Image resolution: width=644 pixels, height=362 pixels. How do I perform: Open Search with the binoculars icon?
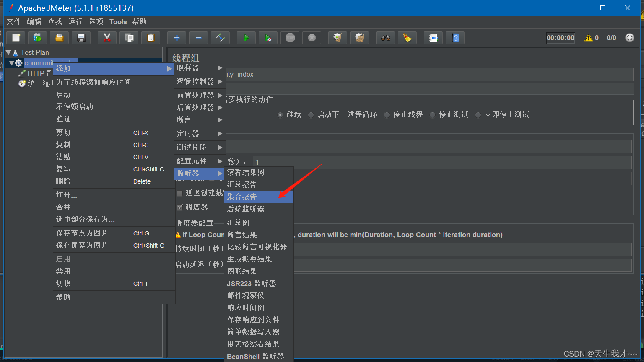click(x=385, y=38)
